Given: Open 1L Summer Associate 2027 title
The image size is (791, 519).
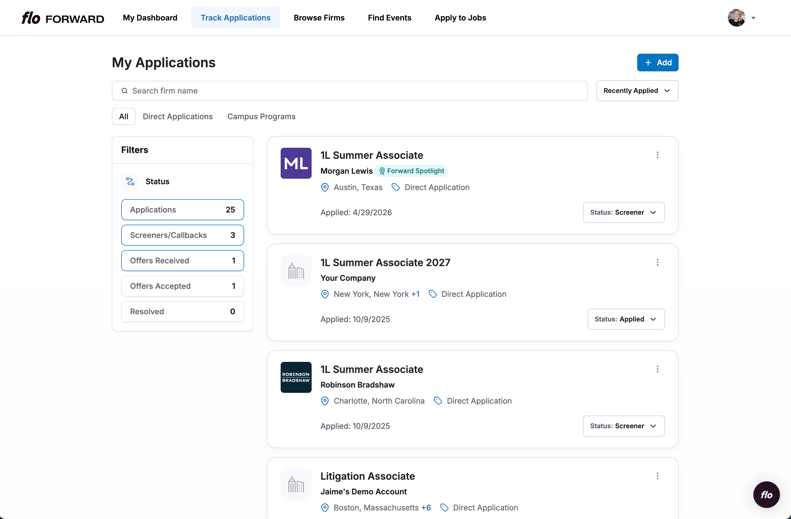Looking at the screenshot, I should (x=385, y=263).
